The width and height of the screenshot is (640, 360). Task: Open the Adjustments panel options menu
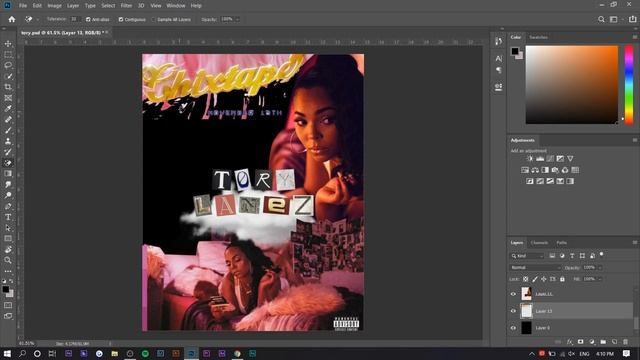pyautogui.click(x=635, y=140)
